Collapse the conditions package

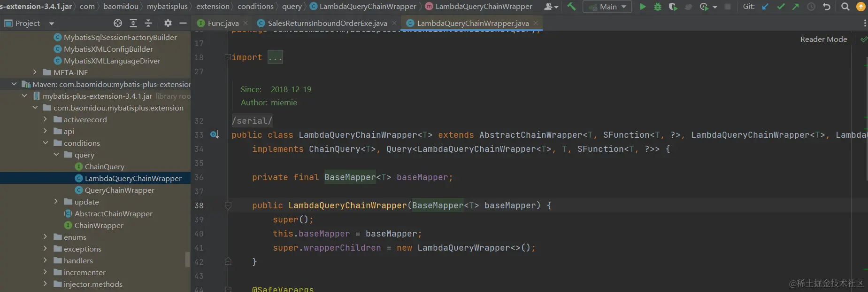[x=45, y=143]
